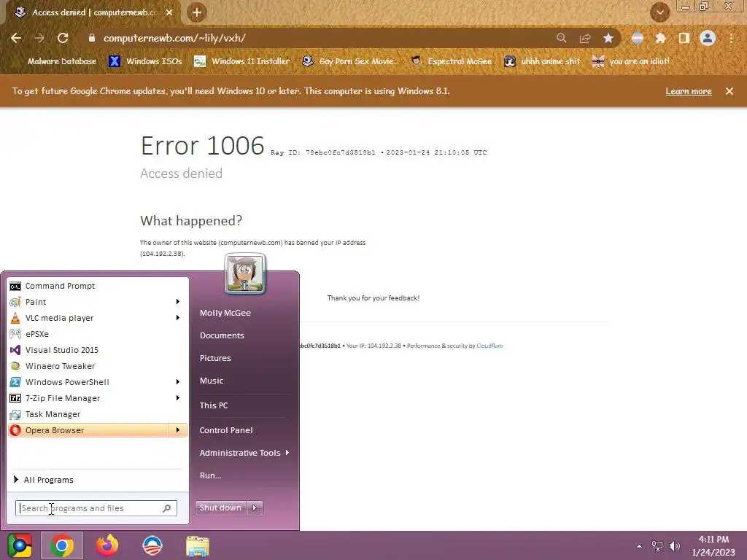This screenshot has width=747, height=560.
Task: Click the browser back arrow
Action: point(16,38)
